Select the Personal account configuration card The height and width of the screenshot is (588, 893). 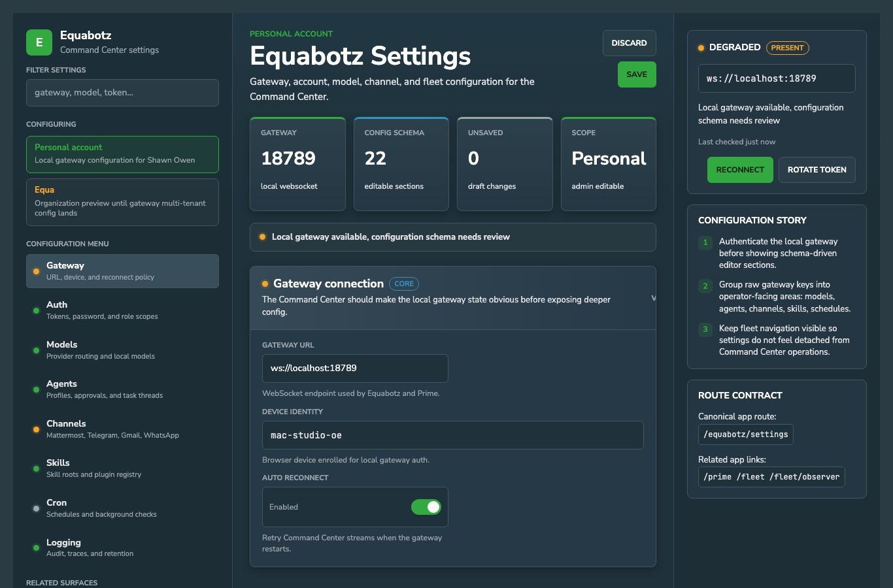(122, 154)
